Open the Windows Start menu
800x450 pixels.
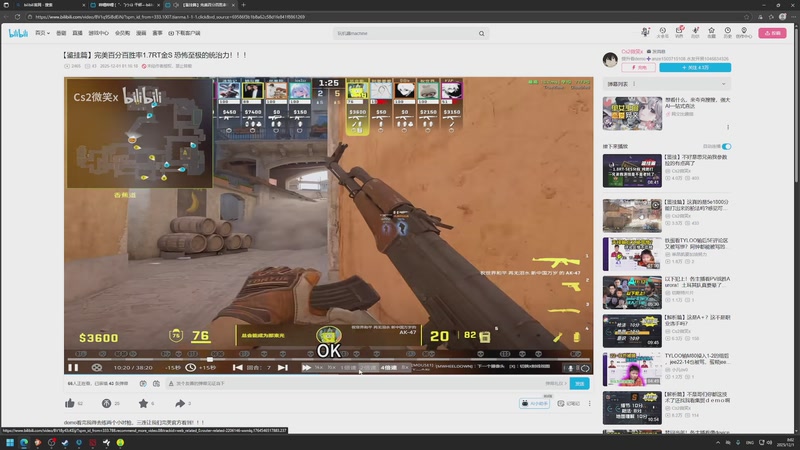9,442
